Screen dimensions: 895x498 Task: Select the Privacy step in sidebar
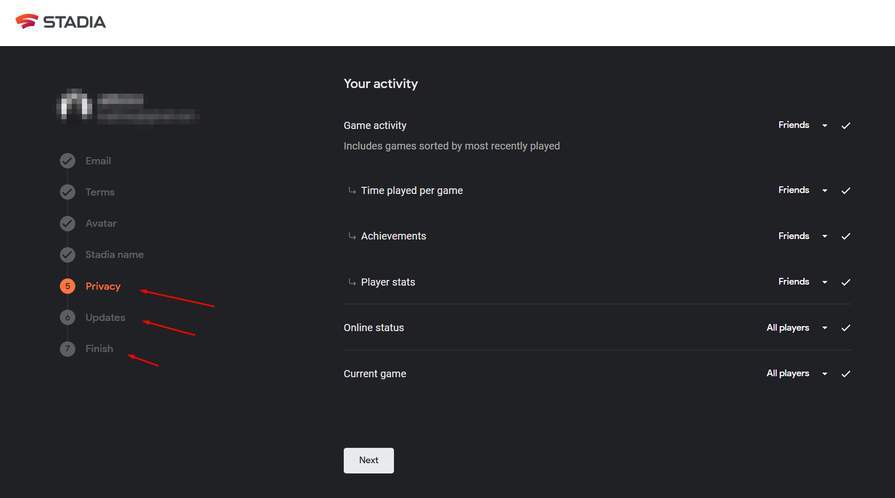click(x=103, y=286)
